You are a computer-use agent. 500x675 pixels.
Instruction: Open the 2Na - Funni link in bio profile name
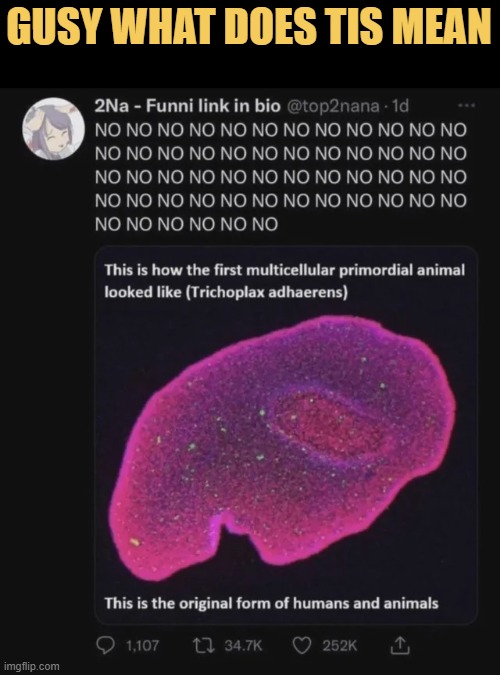point(187,106)
